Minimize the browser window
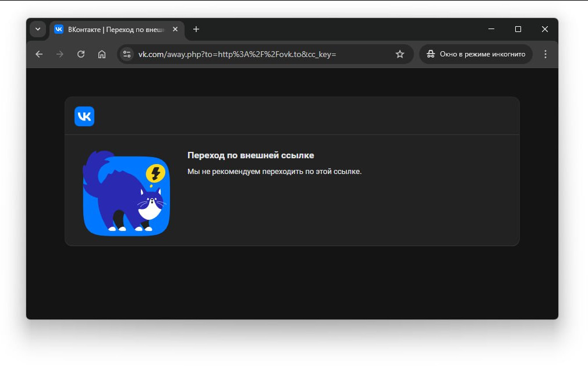Viewport: 588px width, 366px height. [x=491, y=29]
